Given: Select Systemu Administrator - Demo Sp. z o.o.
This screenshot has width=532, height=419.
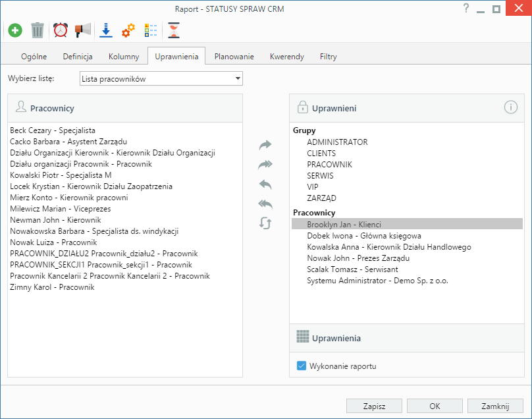Looking at the screenshot, I should [378, 281].
